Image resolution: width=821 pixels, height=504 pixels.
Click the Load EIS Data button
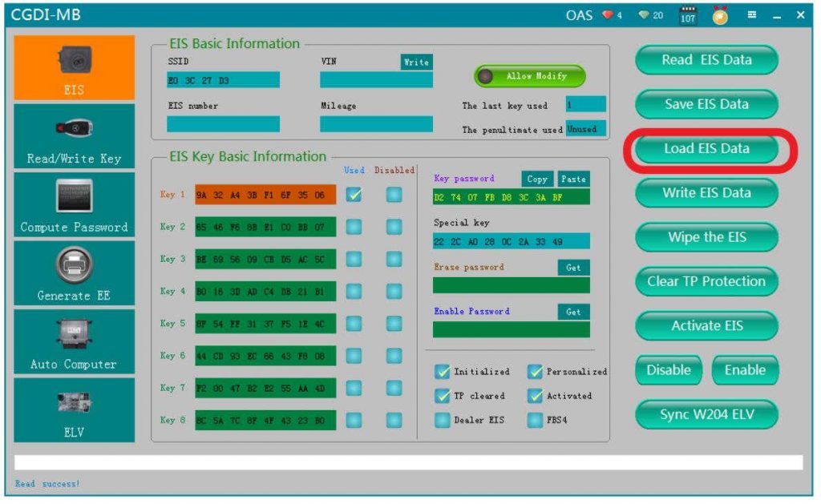pos(707,148)
